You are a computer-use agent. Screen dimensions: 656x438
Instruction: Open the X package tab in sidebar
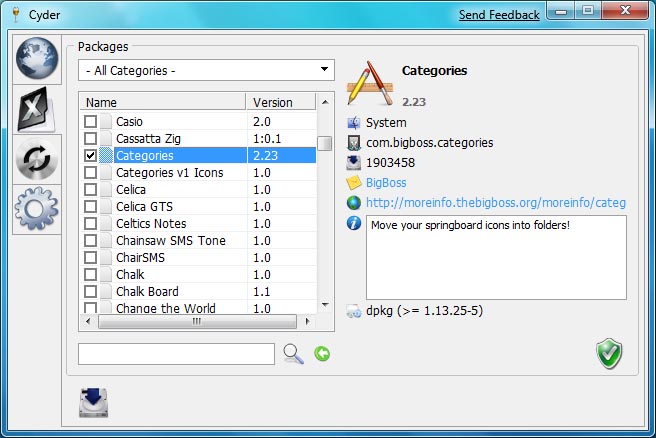click(x=36, y=109)
